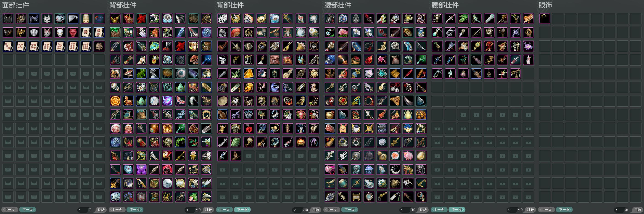
Task: Focus the page number field of 面部挂件
Action: point(82,210)
